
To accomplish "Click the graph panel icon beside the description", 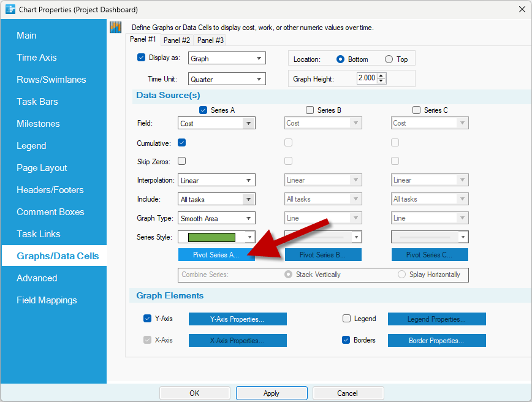I will [116, 27].
